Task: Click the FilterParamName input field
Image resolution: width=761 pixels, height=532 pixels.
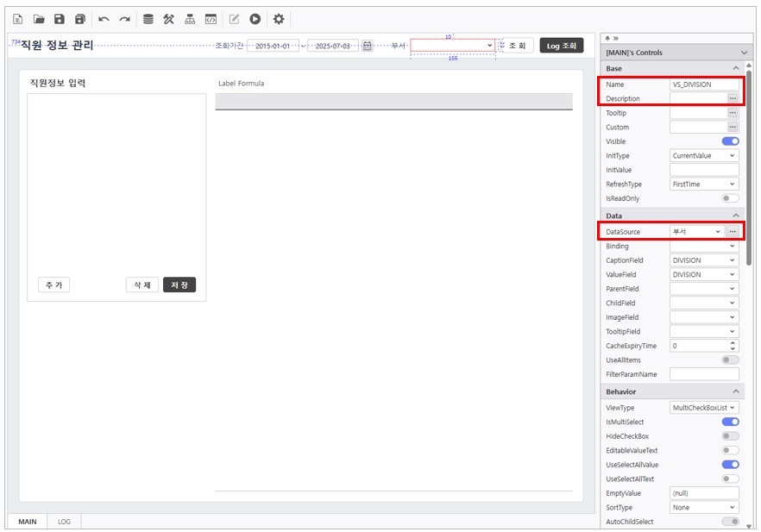Action: pos(704,374)
